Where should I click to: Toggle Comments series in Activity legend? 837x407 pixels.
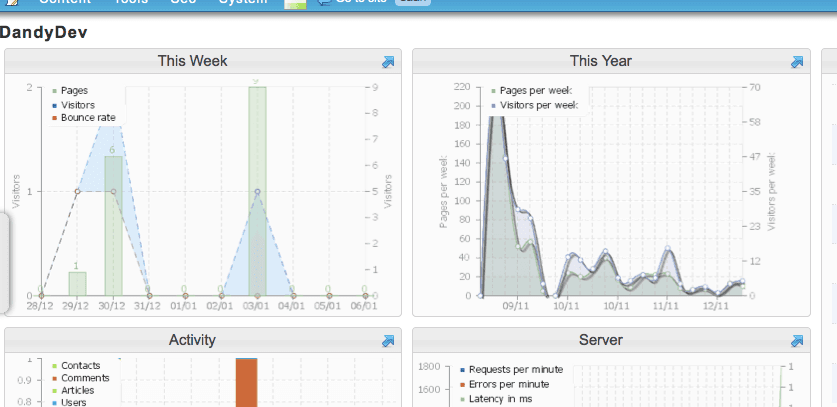coord(84,378)
